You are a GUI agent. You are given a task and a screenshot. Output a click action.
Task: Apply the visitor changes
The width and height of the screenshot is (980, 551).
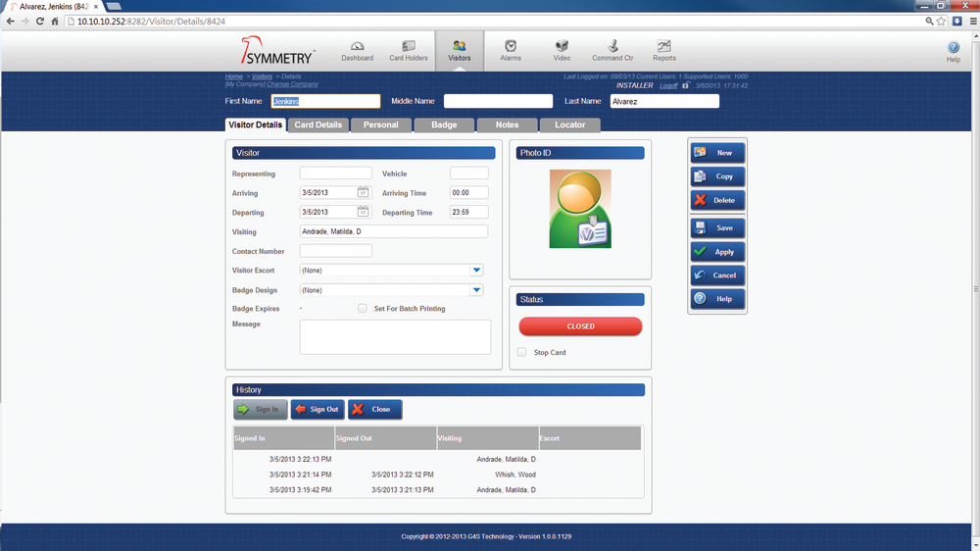coord(717,251)
